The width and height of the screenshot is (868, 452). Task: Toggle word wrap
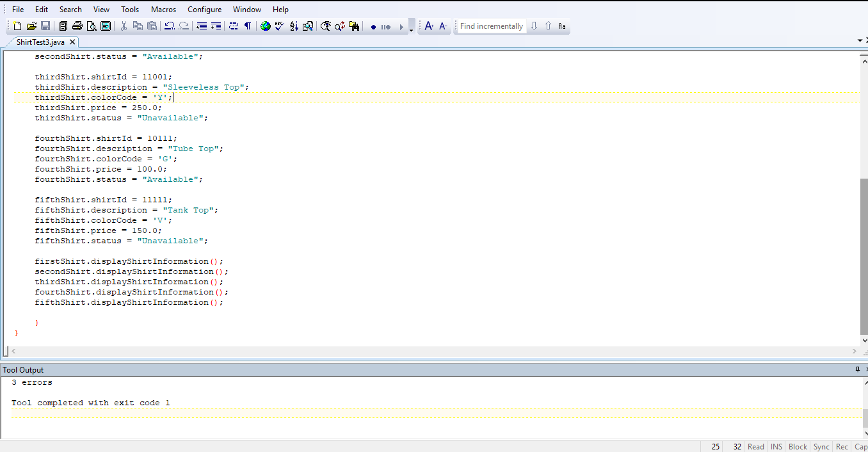(234, 26)
